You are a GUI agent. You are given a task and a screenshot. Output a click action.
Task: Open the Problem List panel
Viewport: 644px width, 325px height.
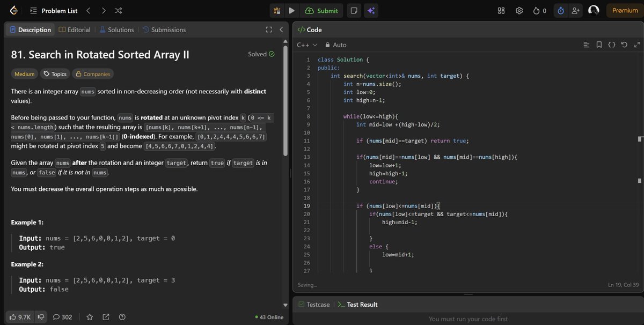click(x=54, y=11)
